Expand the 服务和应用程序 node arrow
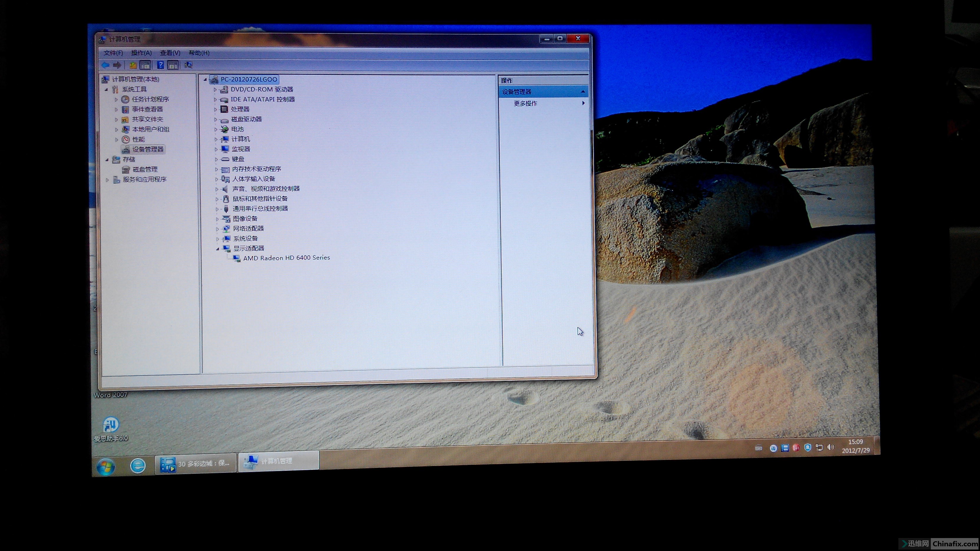 point(107,180)
